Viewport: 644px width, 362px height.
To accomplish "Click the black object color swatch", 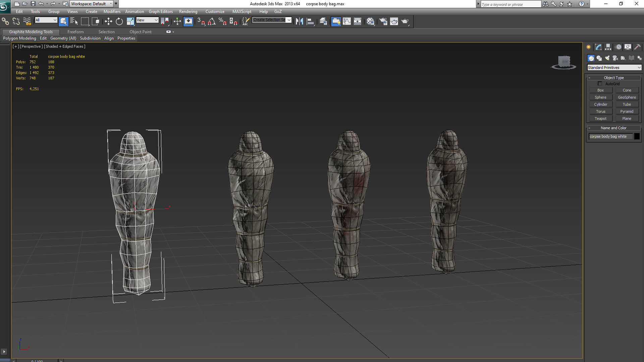I will (637, 136).
